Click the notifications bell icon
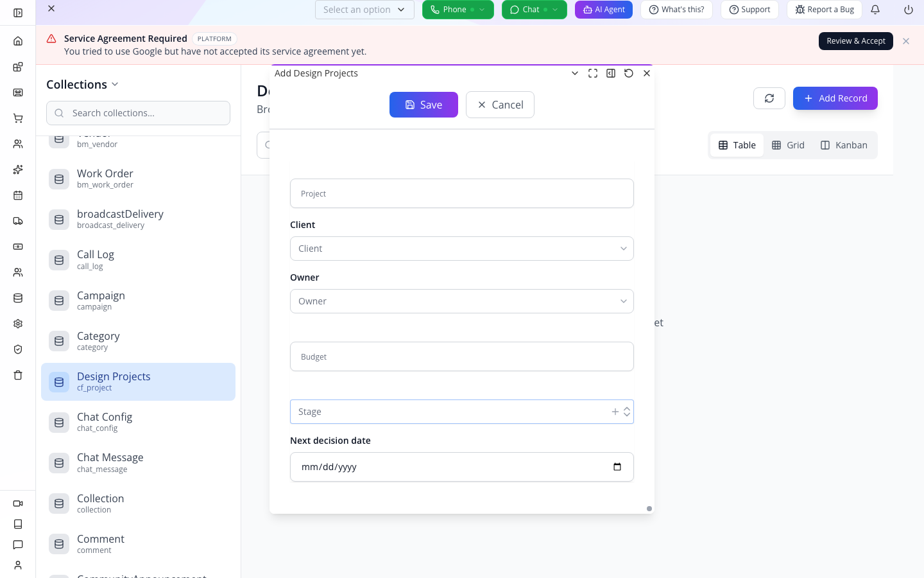This screenshot has height=578, width=924. [x=875, y=10]
